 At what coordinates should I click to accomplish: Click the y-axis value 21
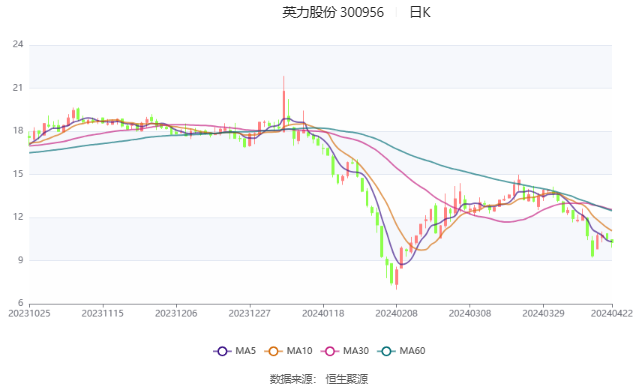(x=18, y=88)
